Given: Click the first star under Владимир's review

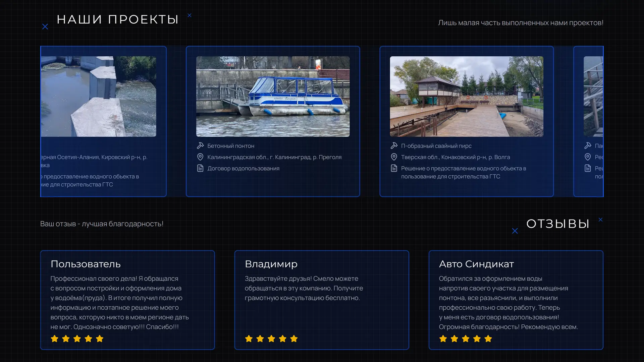Looking at the screenshot, I should click(x=249, y=339).
